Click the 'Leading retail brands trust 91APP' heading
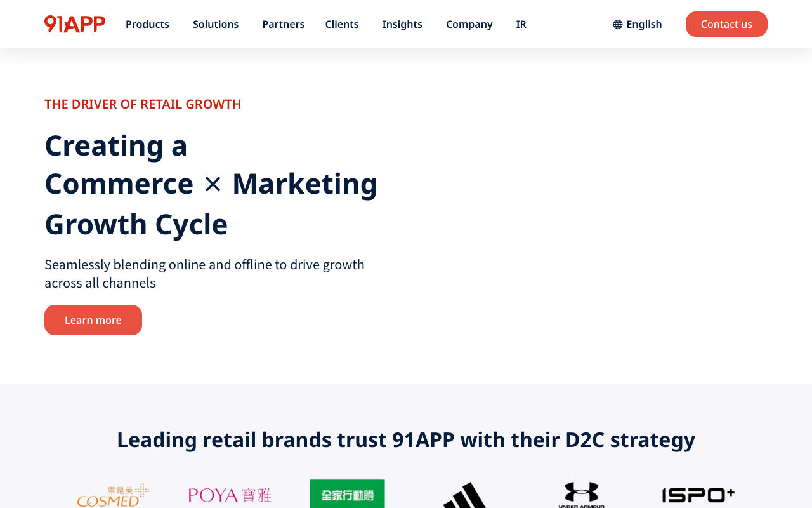The width and height of the screenshot is (812, 508). coord(406,439)
